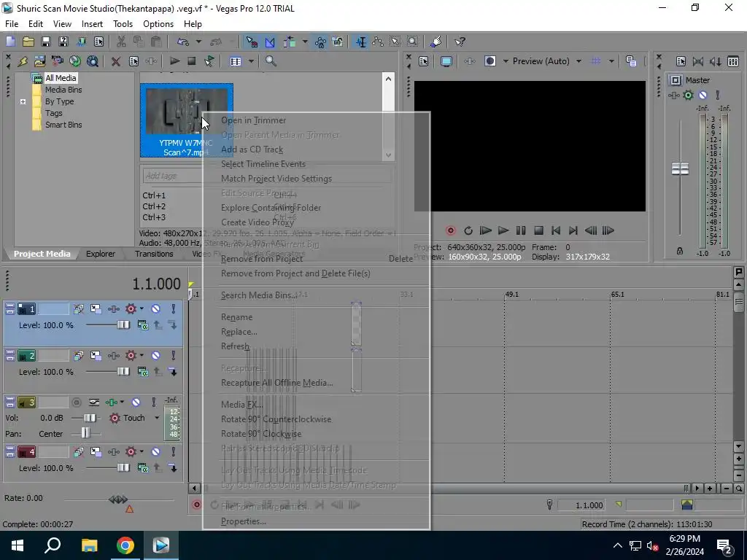Arm audio track 3 for record

[76, 402]
